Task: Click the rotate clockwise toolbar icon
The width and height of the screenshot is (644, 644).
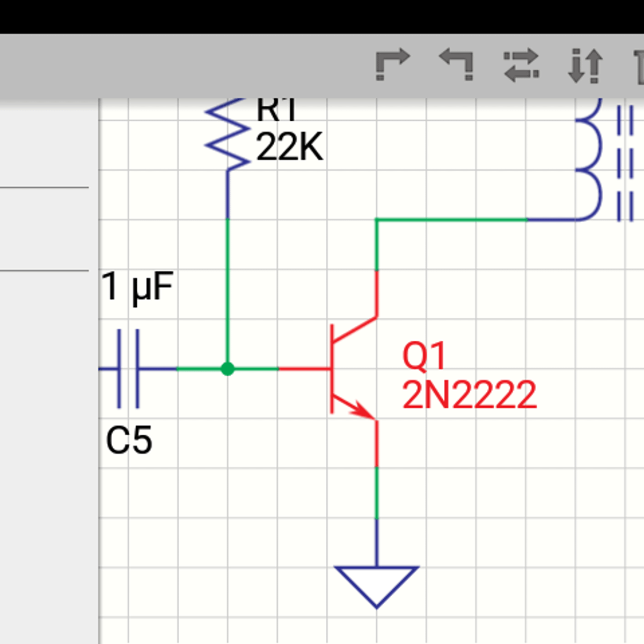Action: [x=392, y=65]
